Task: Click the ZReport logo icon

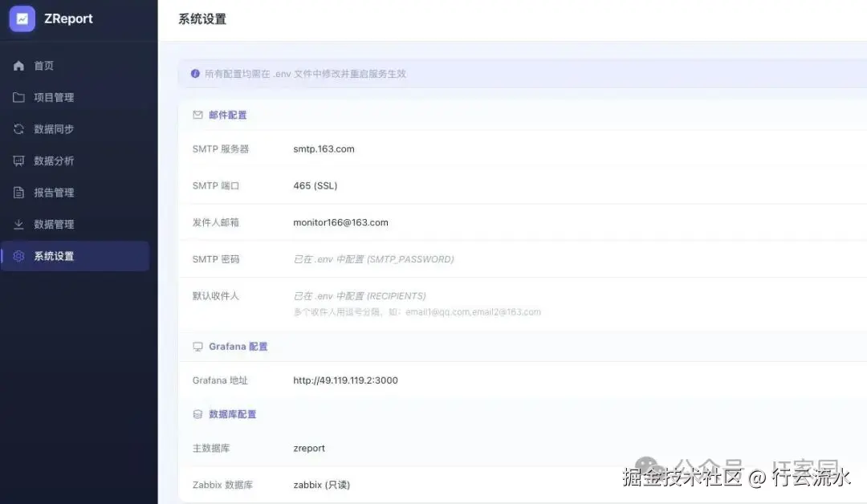Action: 22,18
